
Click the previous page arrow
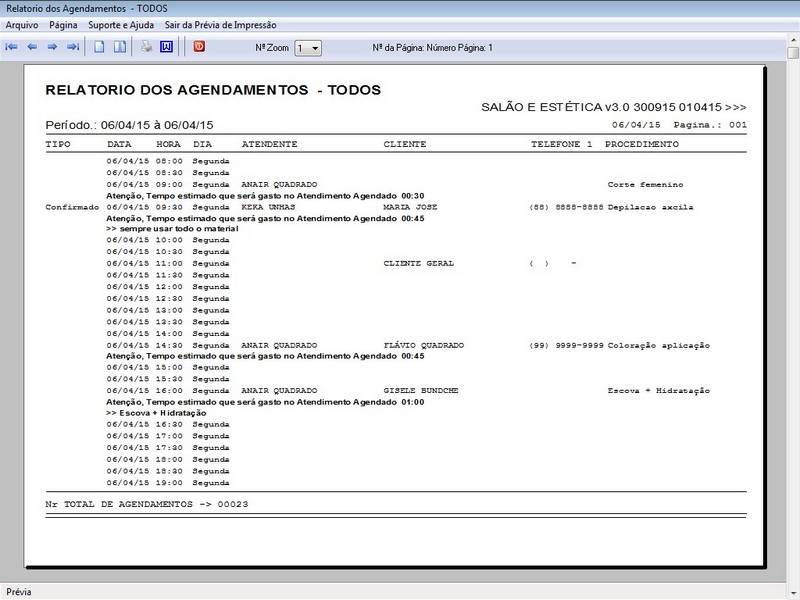pos(32,47)
